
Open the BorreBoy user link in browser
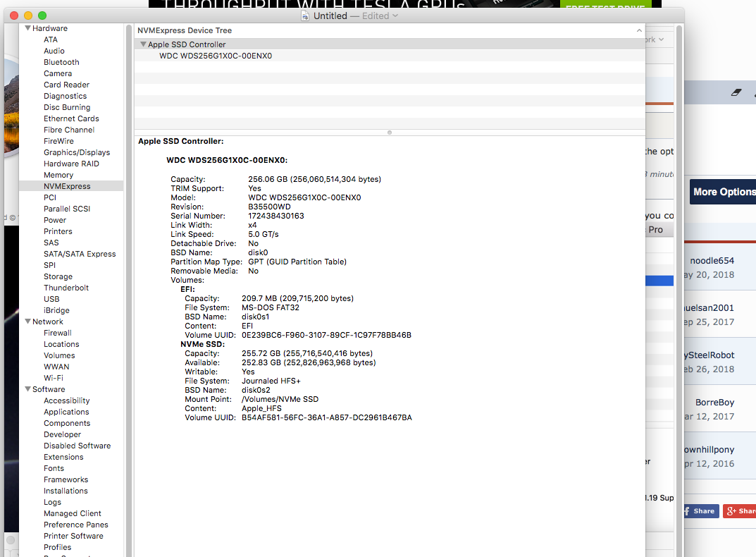[x=714, y=403]
